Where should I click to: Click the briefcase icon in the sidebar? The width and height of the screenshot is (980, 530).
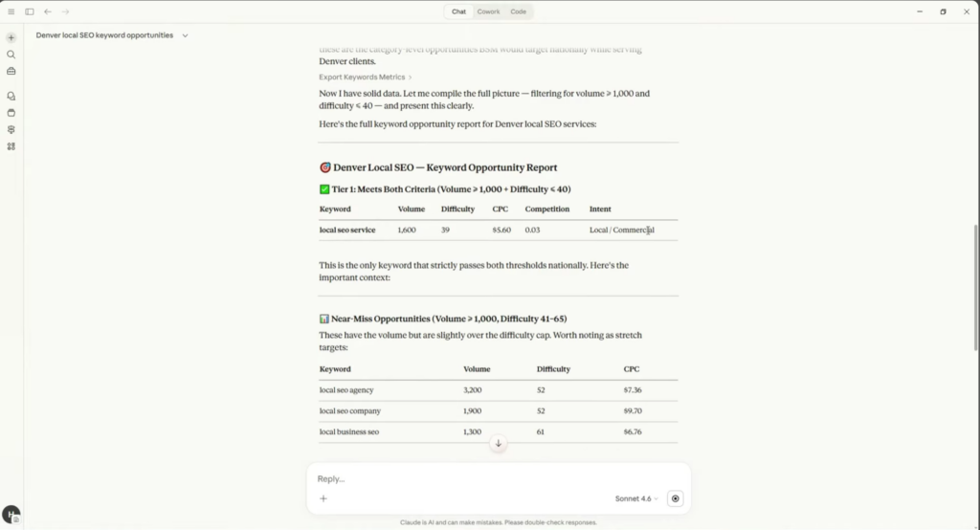pos(11,71)
